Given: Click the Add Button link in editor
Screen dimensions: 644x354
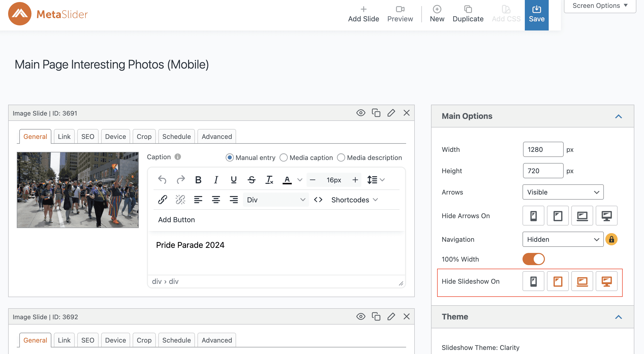Looking at the screenshot, I should click(176, 219).
